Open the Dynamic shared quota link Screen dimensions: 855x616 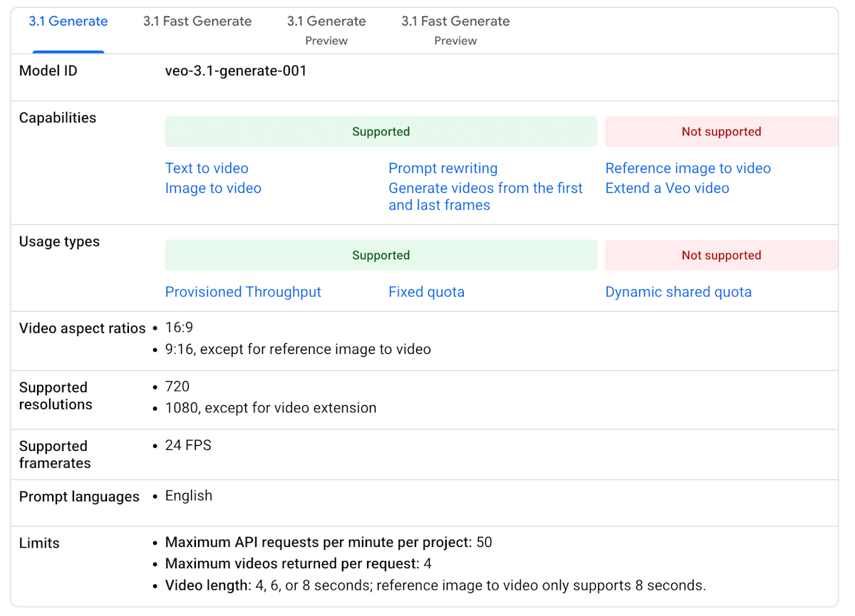678,292
